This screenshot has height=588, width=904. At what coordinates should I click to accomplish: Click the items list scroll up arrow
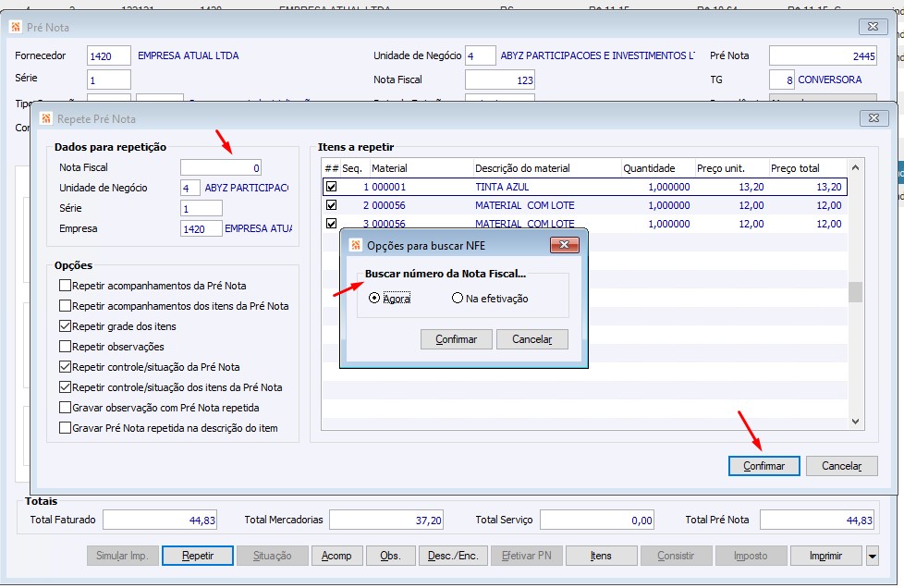coord(856,167)
